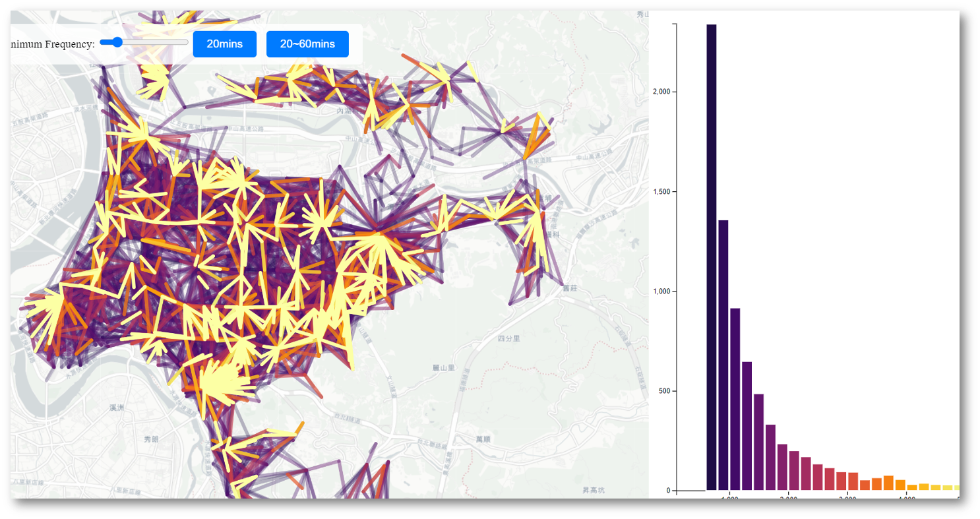Select the 20~60mins frequency button
Viewport: 980px width, 519px height.
(x=307, y=44)
